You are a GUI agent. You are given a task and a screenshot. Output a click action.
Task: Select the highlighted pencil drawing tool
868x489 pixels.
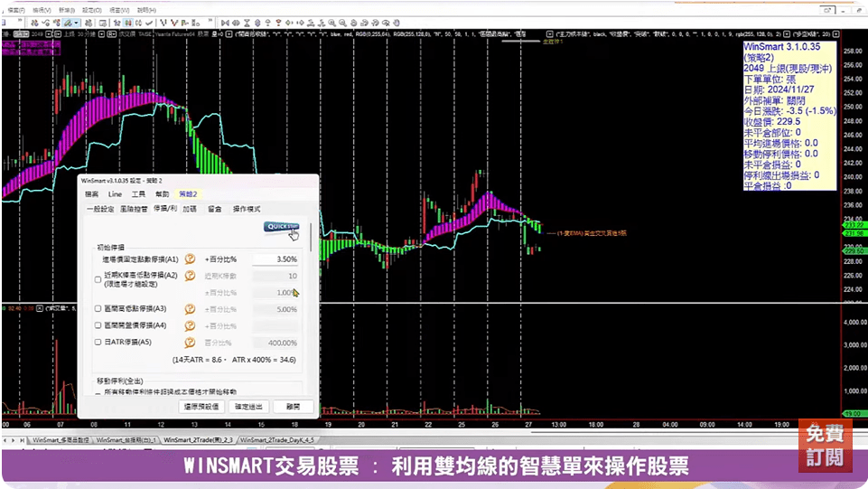(68, 23)
